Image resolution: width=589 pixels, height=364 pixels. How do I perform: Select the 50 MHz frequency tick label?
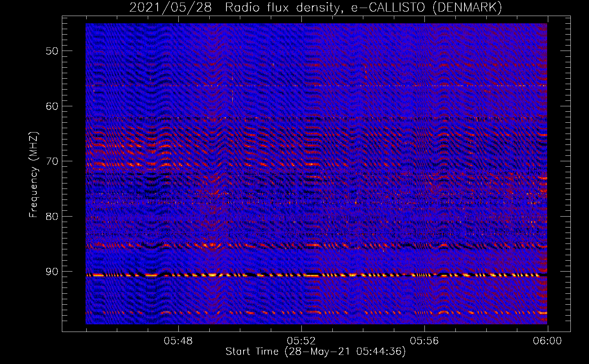52,51
